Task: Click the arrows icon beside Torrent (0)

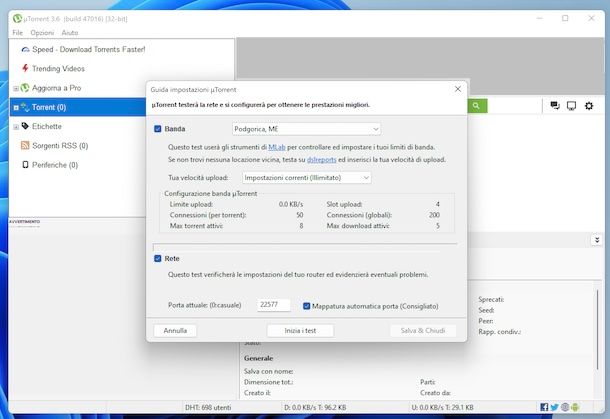Action: [25, 107]
